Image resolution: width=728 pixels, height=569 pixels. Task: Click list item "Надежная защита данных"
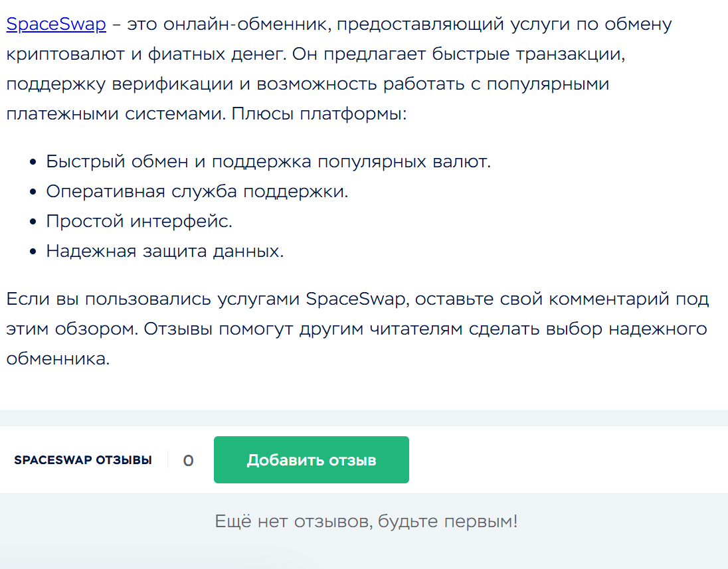pos(165,252)
